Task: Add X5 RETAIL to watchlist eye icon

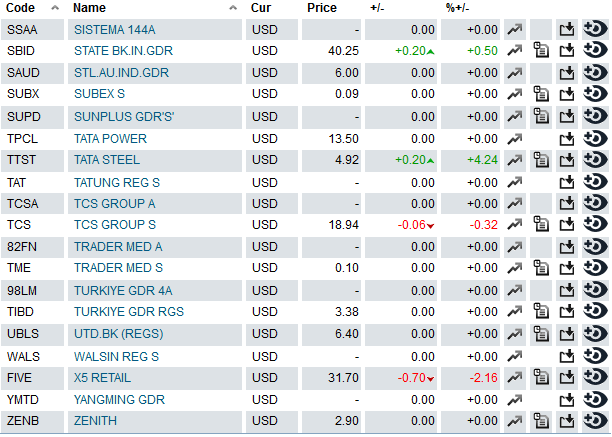Action: coord(595,377)
